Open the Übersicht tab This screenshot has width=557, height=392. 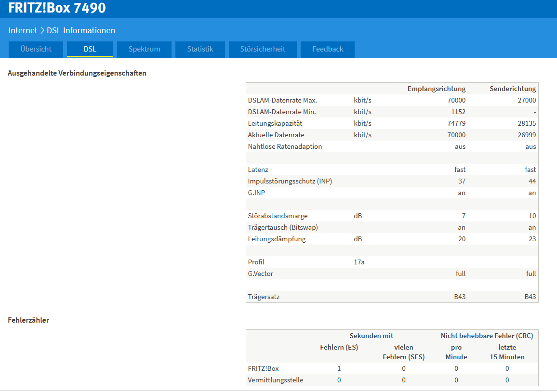(36, 49)
